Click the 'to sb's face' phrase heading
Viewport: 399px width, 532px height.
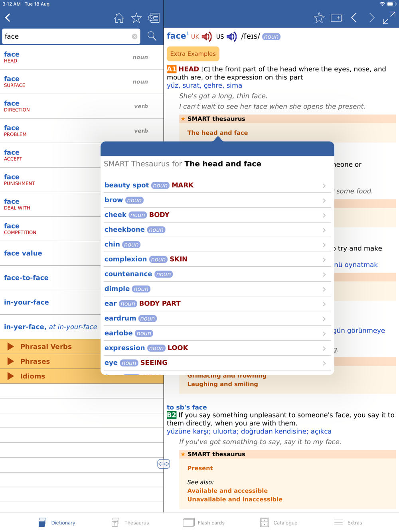[x=187, y=407]
